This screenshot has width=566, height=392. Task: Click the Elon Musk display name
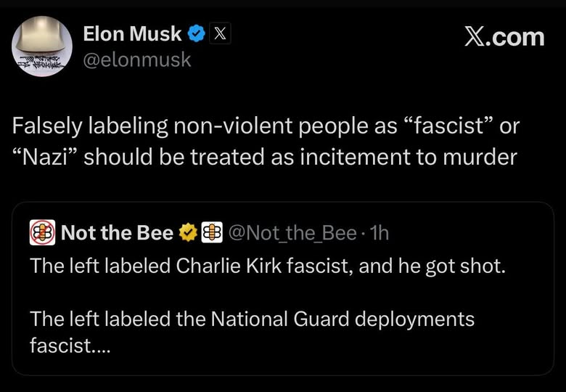coord(133,33)
